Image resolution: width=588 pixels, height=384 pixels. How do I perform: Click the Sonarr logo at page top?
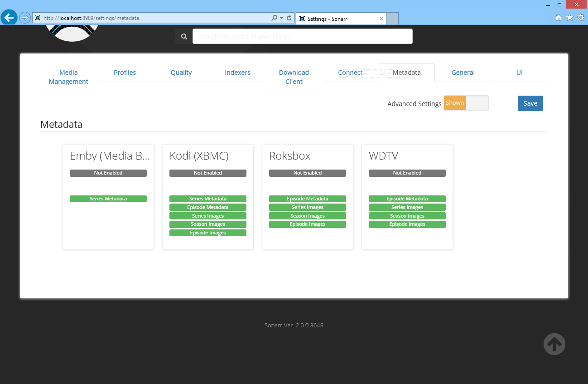click(x=72, y=33)
